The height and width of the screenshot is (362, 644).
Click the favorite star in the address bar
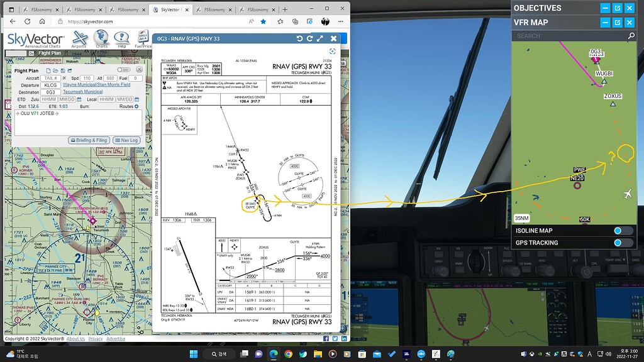point(264,21)
